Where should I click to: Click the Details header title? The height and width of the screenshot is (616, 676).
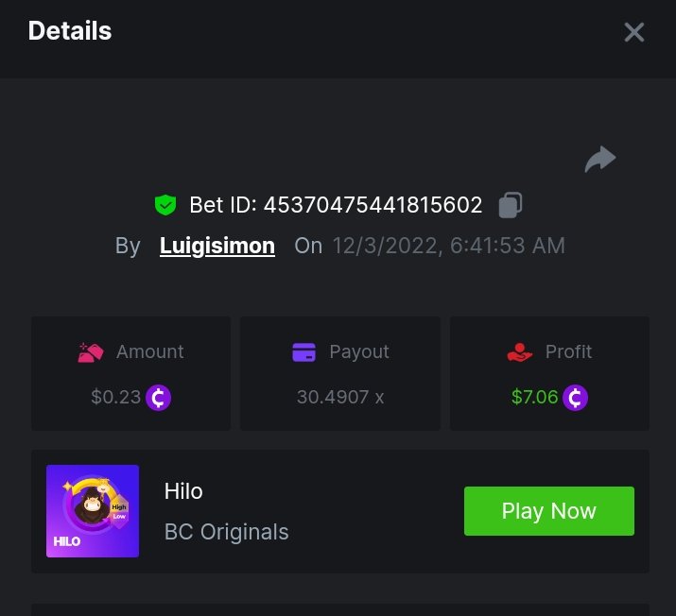click(x=70, y=31)
